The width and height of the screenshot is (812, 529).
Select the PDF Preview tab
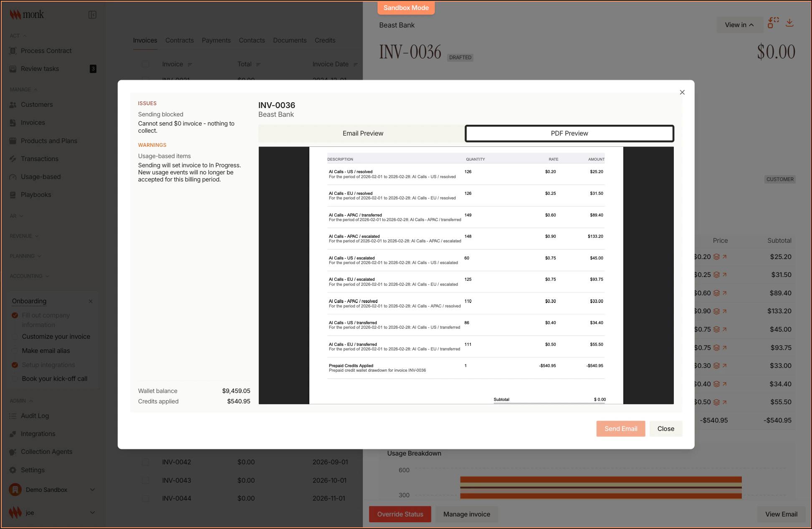point(569,134)
